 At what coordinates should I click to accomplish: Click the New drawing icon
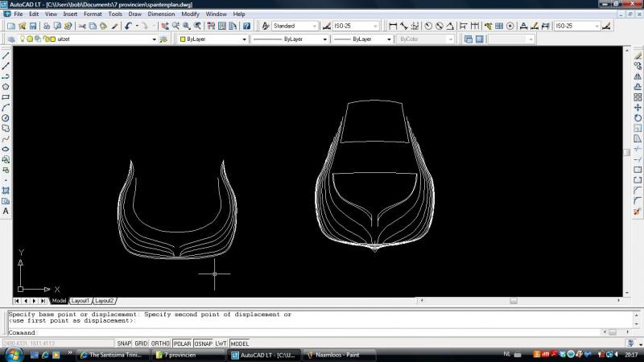11,26
